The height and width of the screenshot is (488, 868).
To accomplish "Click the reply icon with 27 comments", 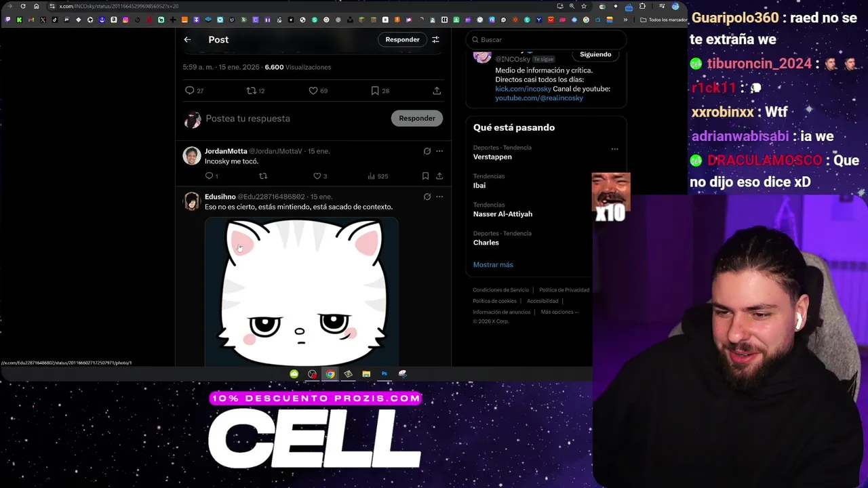I will [190, 90].
